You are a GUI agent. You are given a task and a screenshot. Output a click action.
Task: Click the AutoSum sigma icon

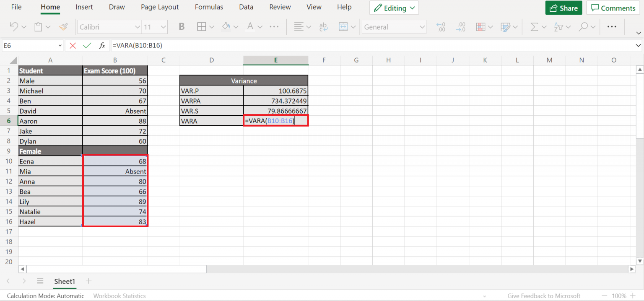[535, 26]
